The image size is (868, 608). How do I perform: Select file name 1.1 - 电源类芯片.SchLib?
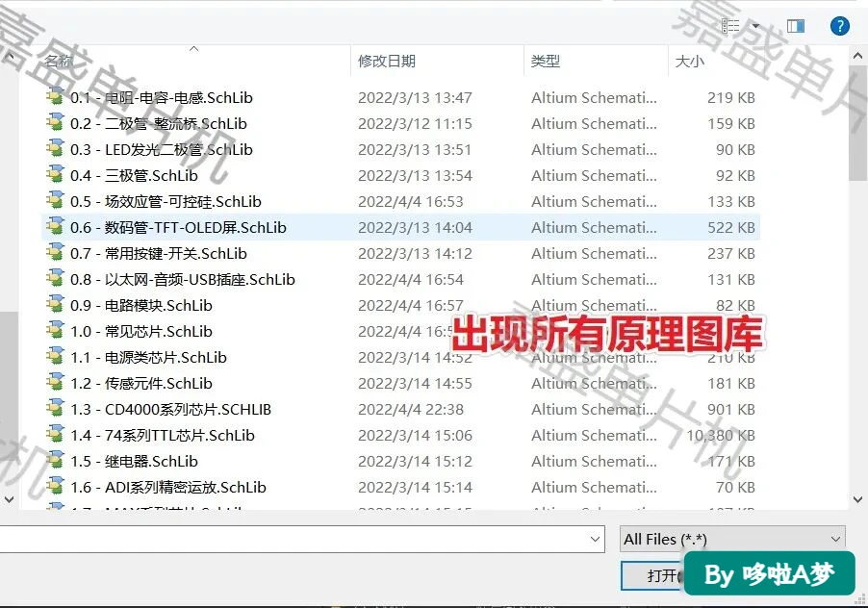coord(148,357)
